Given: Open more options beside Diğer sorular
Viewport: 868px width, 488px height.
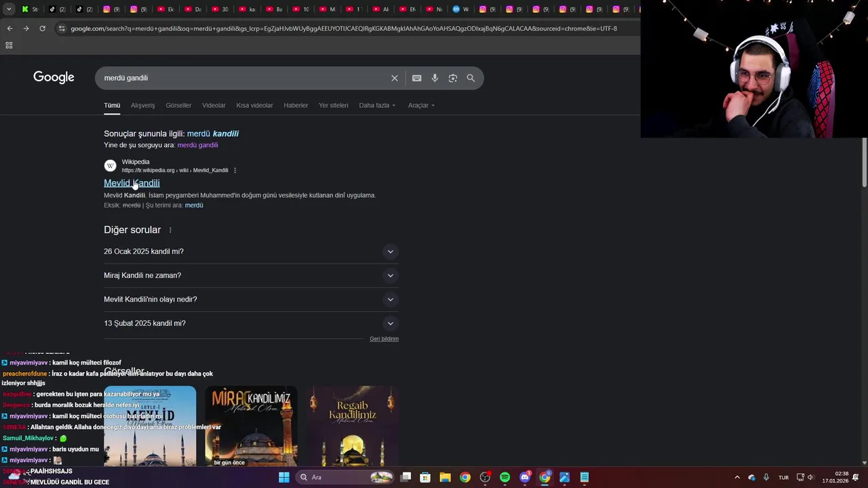Looking at the screenshot, I should point(170,230).
